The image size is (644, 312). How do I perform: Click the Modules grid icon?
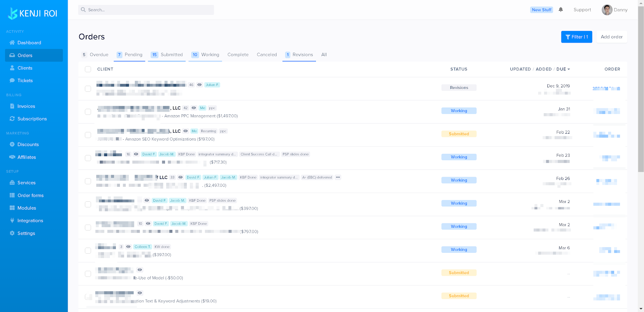click(12, 208)
